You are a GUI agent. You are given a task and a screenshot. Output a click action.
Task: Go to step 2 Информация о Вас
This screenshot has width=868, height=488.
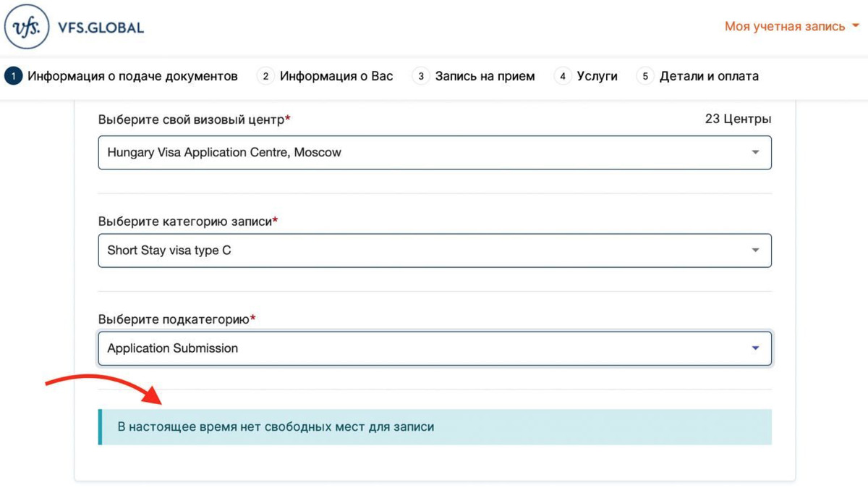pos(325,76)
